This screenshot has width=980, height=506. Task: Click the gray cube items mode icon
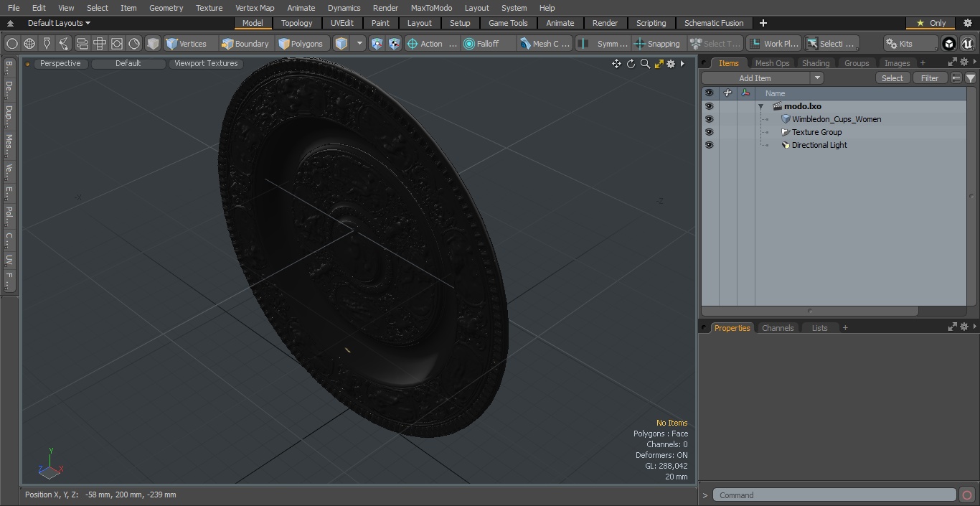pyautogui.click(x=153, y=44)
